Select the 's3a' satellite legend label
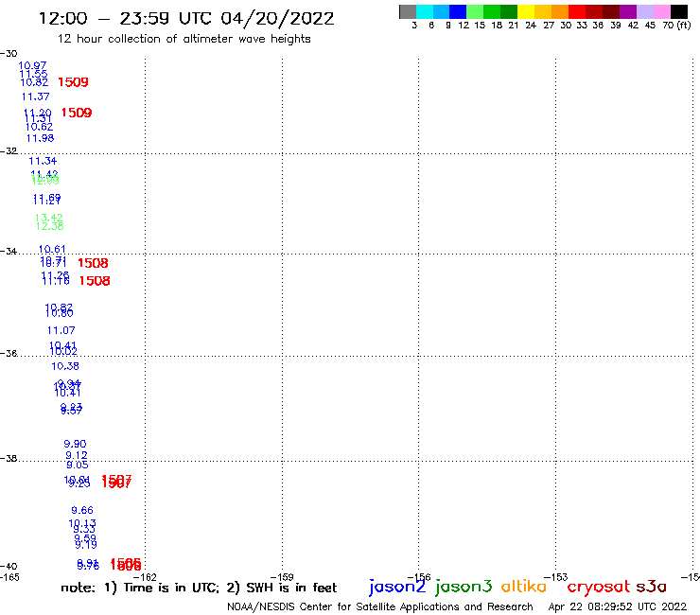This screenshot has width=700, height=615. [x=652, y=587]
